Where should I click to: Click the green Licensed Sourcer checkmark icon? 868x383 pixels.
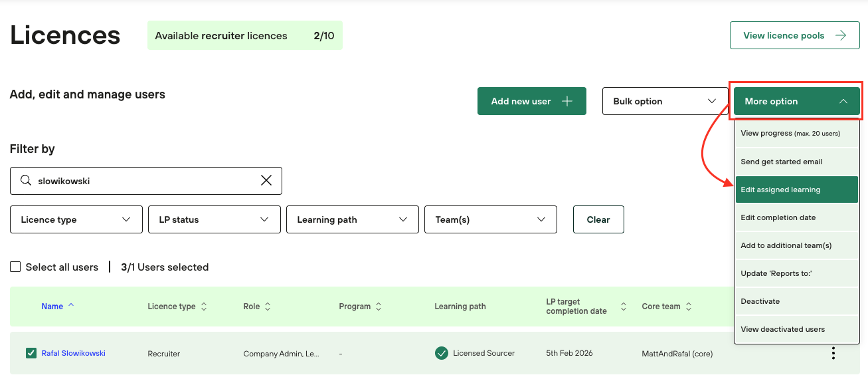[442, 353]
